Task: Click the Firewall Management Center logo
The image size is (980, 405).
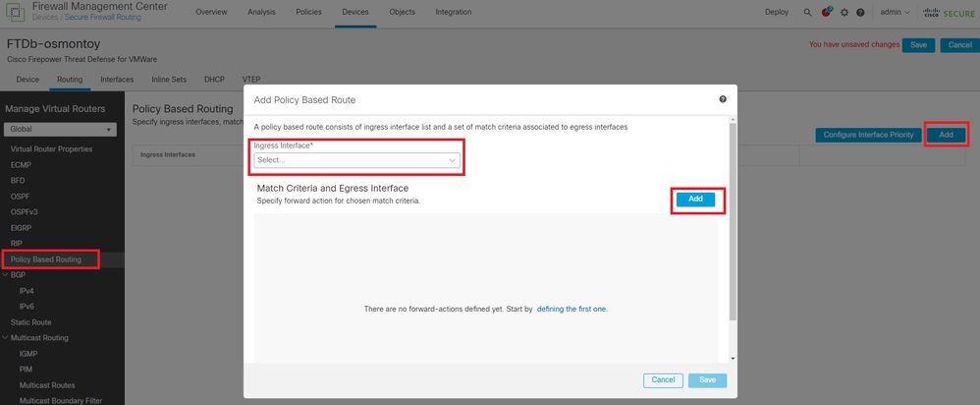Action: pos(16,12)
